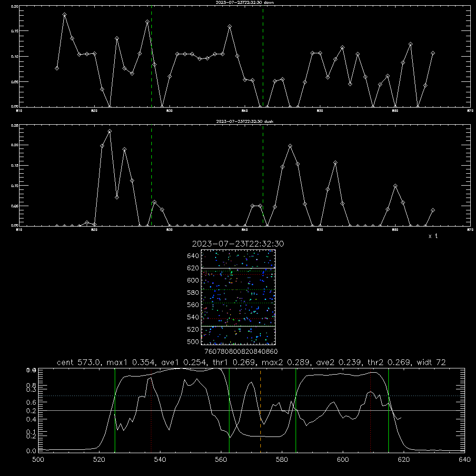Image resolution: width=476 pixels, height=476 pixels.
Task: Click the upper white line across center image
Action: [x=238, y=268]
